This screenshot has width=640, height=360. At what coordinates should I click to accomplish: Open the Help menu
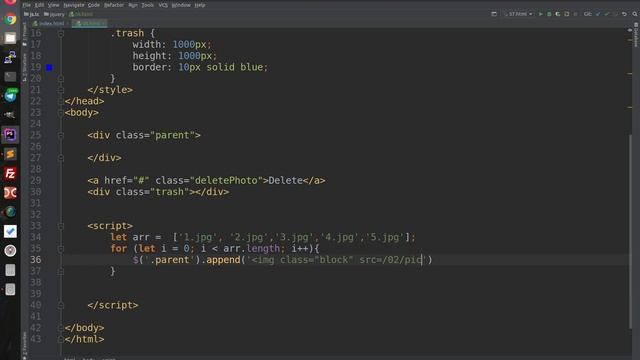pos(200,5)
